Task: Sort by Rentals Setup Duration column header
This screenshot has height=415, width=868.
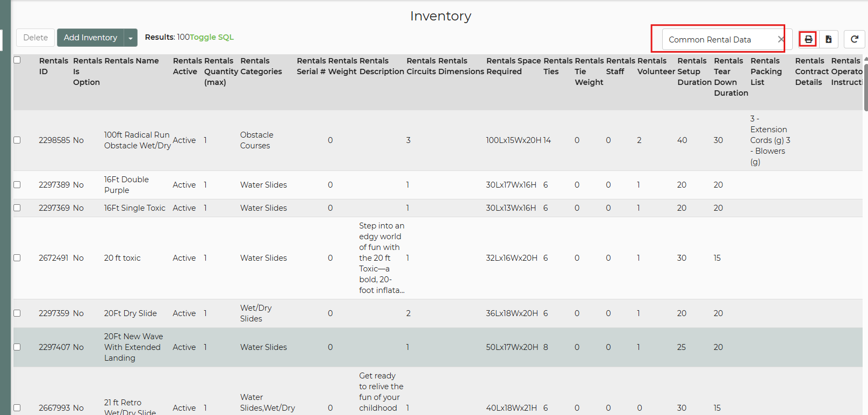Action: point(694,71)
